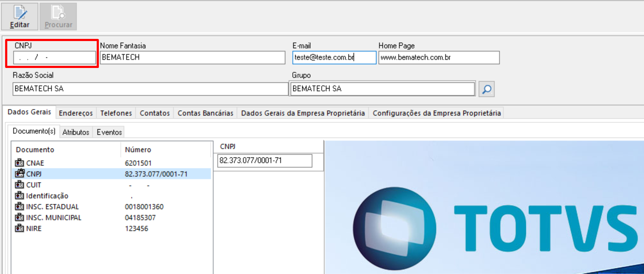
Task: Select the NIRE row label
Action: pos(34,229)
